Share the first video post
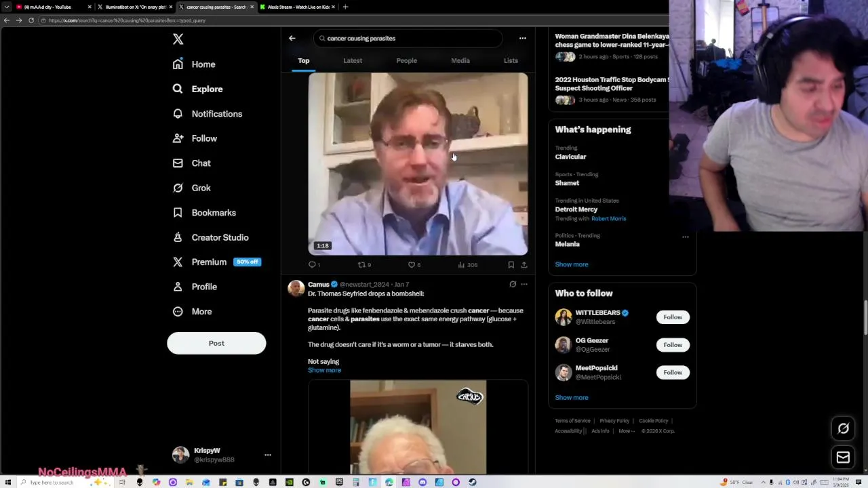 pos(524,265)
